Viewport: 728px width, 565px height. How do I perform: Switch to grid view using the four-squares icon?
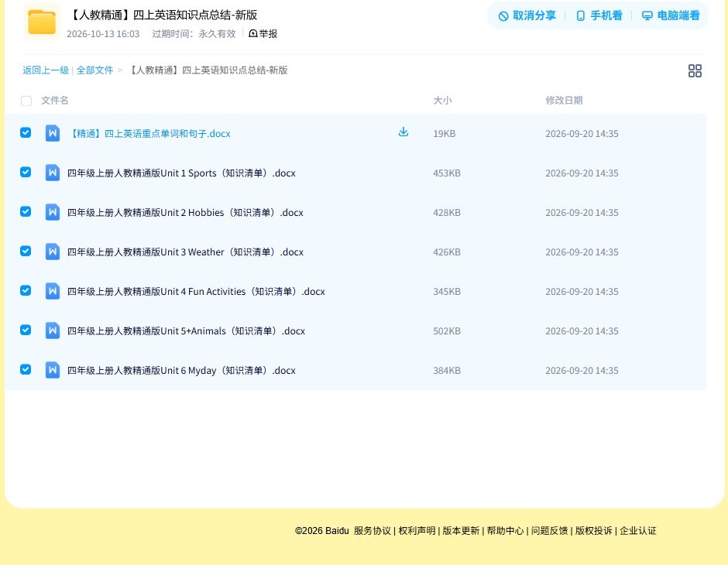click(695, 70)
